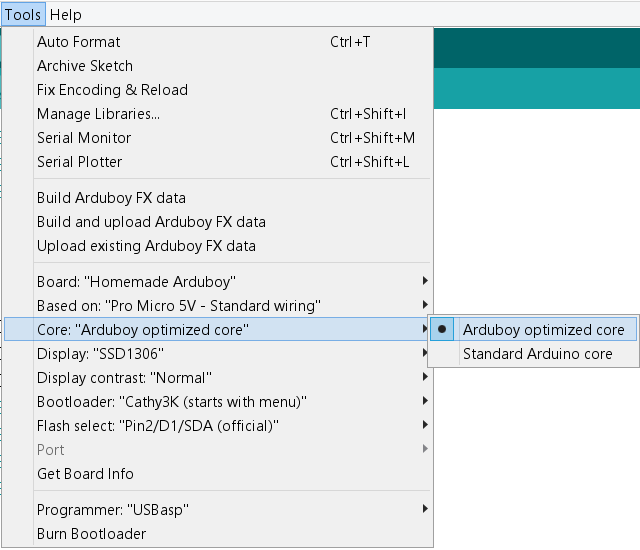Open Manage Libraries...
Viewport: 640px width, 550px height.
98,114
